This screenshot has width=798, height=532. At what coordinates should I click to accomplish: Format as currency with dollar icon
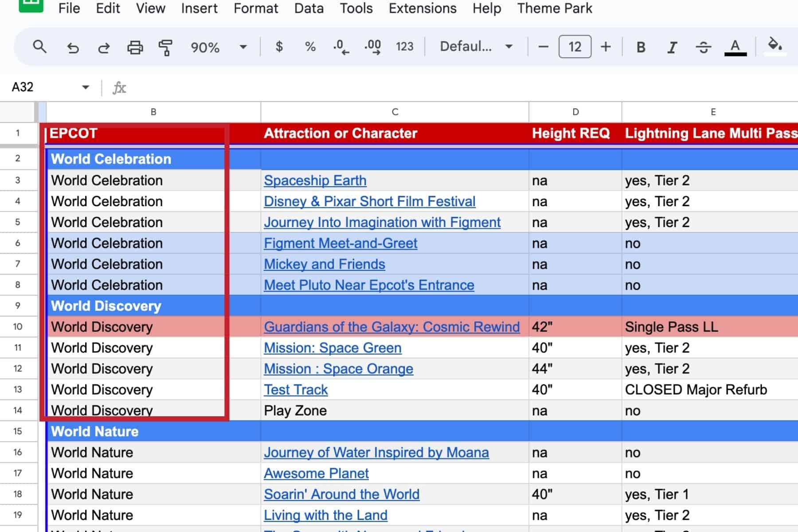tap(279, 47)
